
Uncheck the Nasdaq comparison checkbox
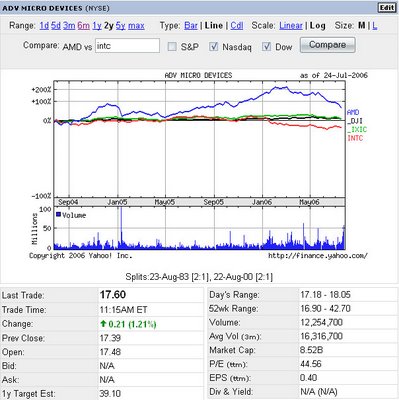[x=213, y=47]
